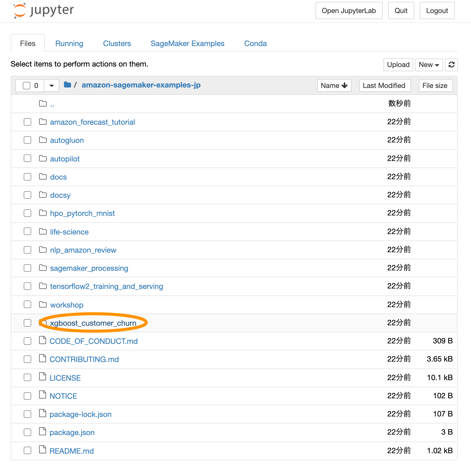Open the New dropdown menu
This screenshot has width=471, height=476.
(x=429, y=65)
